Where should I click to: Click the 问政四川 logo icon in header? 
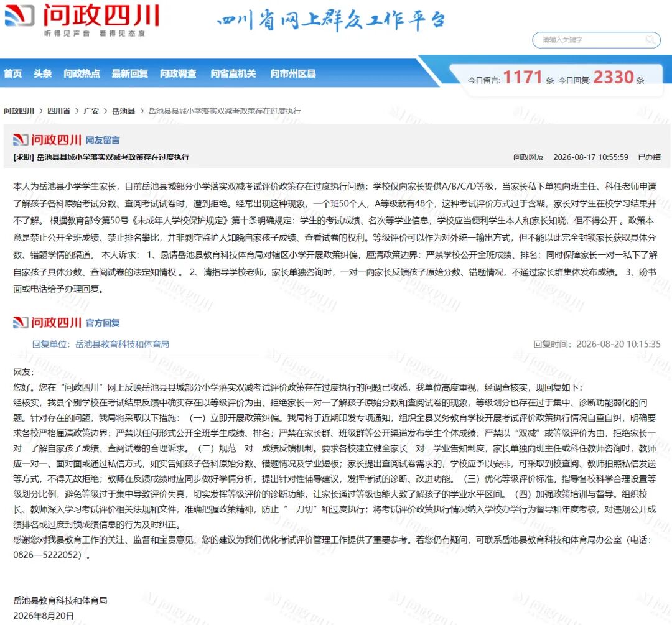pyautogui.click(x=19, y=16)
